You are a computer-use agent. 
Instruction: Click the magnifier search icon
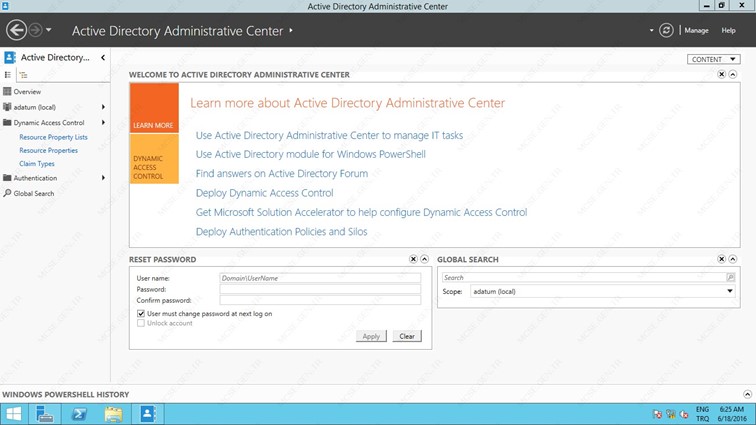click(x=730, y=277)
